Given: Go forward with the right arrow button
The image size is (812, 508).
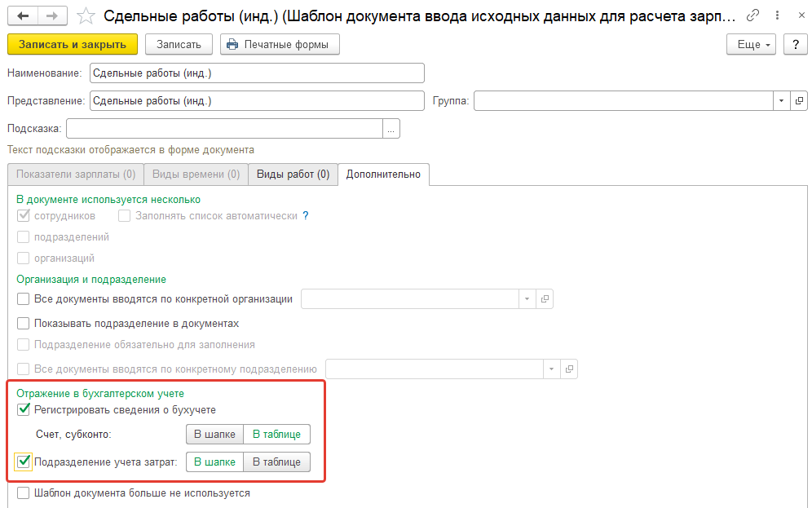Looking at the screenshot, I should pos(52,16).
